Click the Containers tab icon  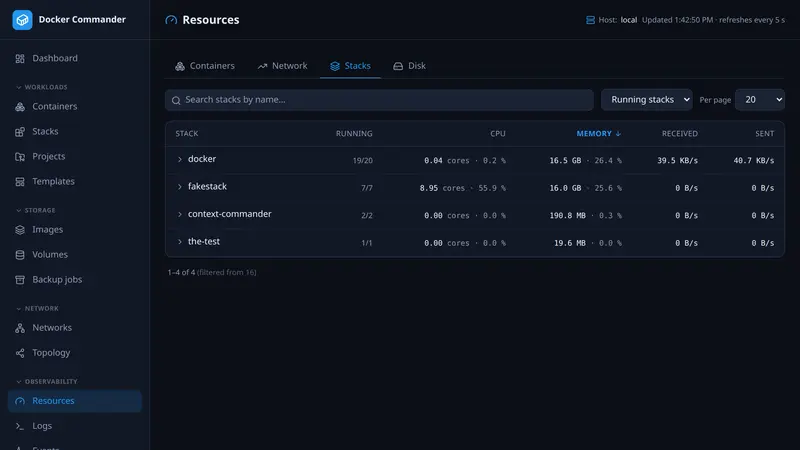[x=180, y=66]
